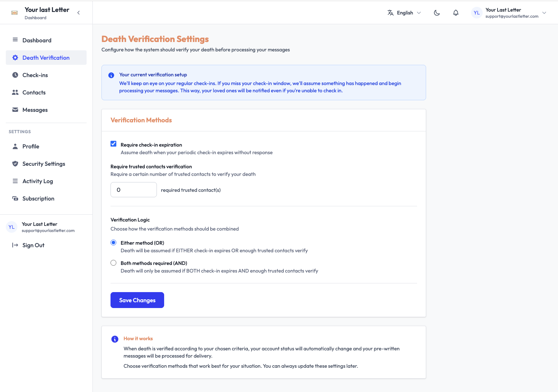Switch to the Dashboard section
Screen dimensions: 558x392
coord(37,40)
